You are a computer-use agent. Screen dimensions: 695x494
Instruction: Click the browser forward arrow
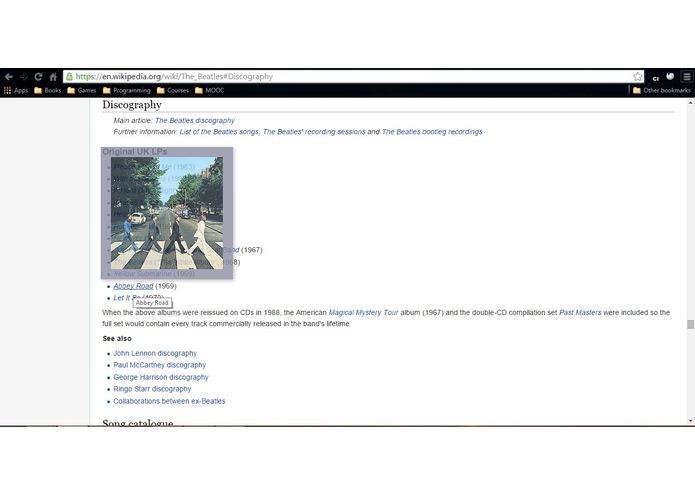(23, 77)
